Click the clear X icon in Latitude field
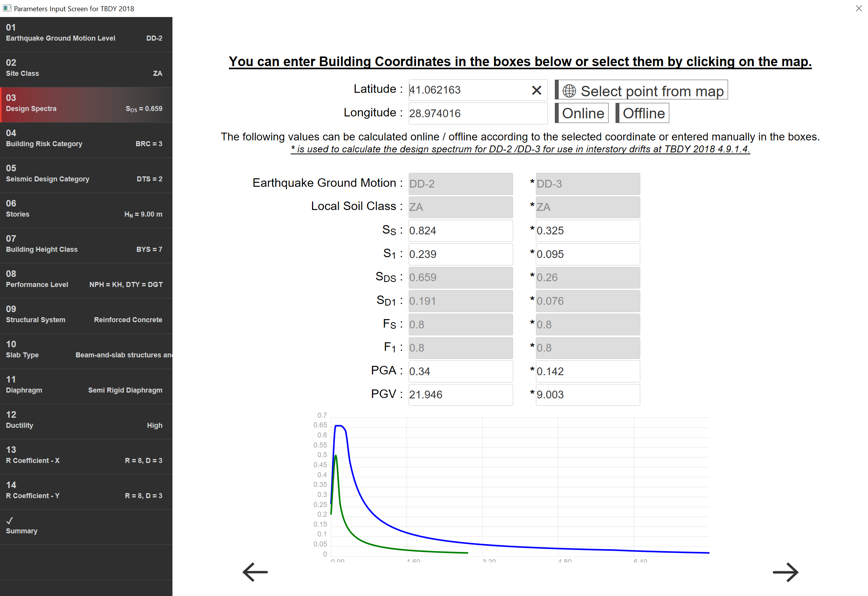The height and width of the screenshot is (596, 868). pos(536,90)
